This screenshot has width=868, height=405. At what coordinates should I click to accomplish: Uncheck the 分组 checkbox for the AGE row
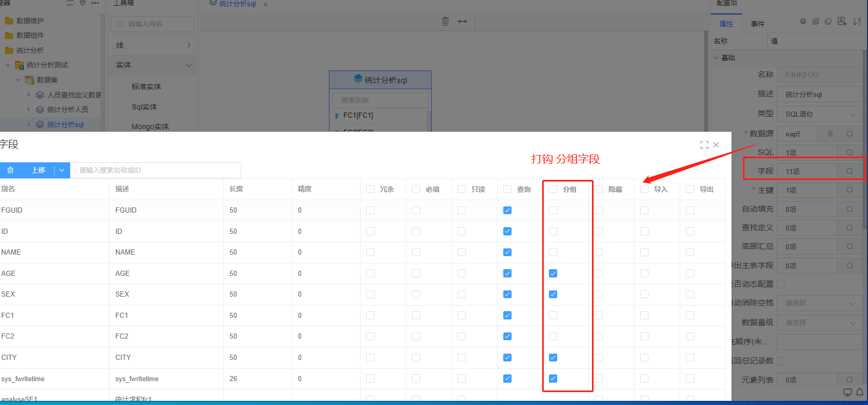(553, 273)
